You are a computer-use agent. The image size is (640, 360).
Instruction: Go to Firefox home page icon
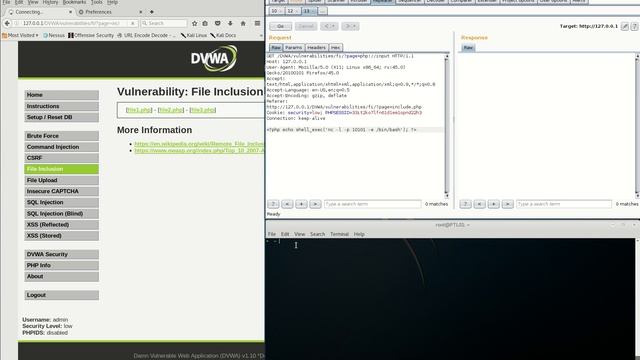(x=243, y=23)
